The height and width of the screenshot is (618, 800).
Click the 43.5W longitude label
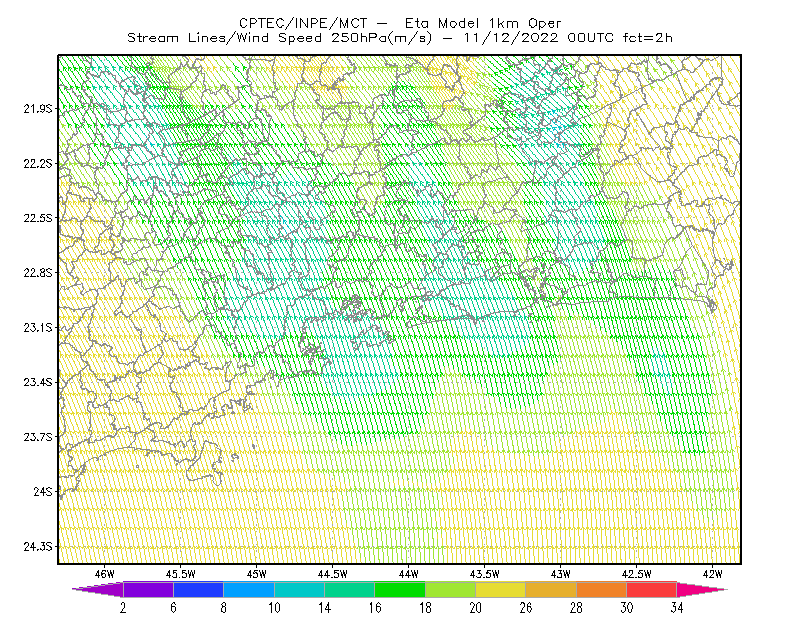(485, 574)
